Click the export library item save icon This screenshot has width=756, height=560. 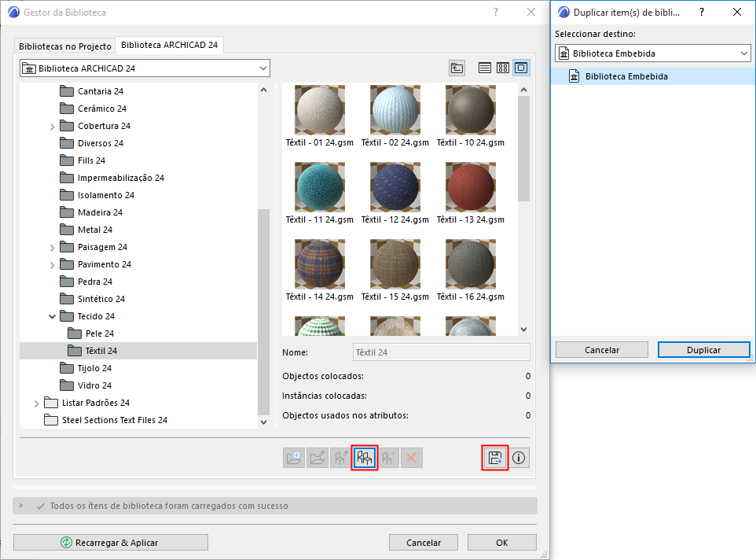(x=495, y=458)
